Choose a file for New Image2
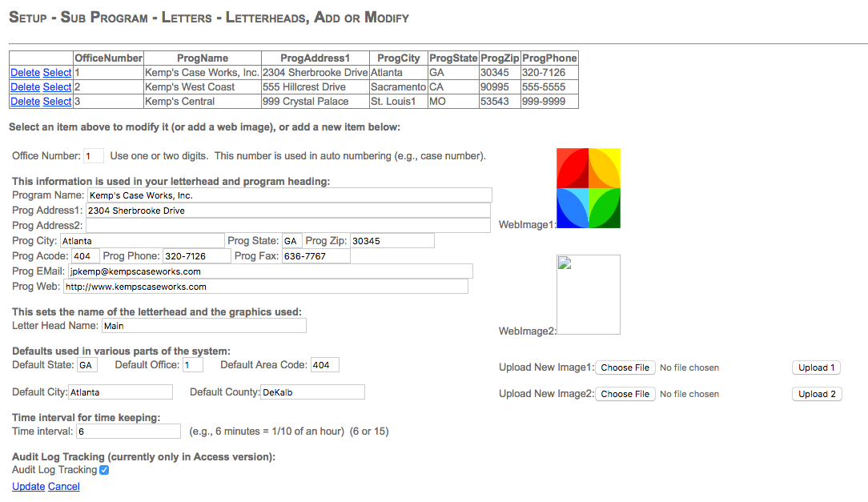The image size is (868, 502). tap(625, 394)
